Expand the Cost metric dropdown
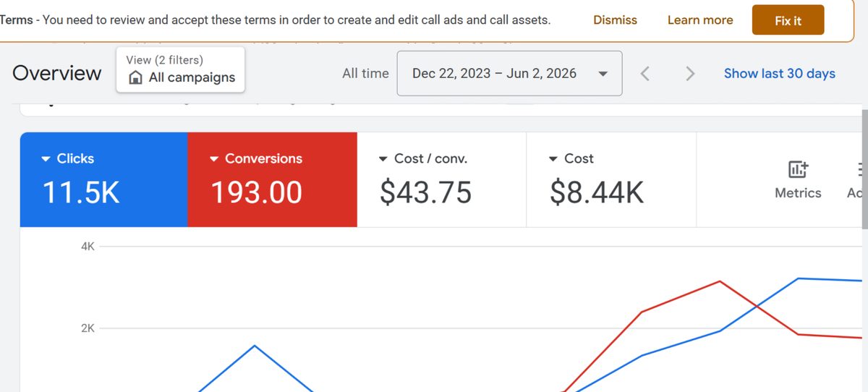868x392 pixels. [x=553, y=158]
